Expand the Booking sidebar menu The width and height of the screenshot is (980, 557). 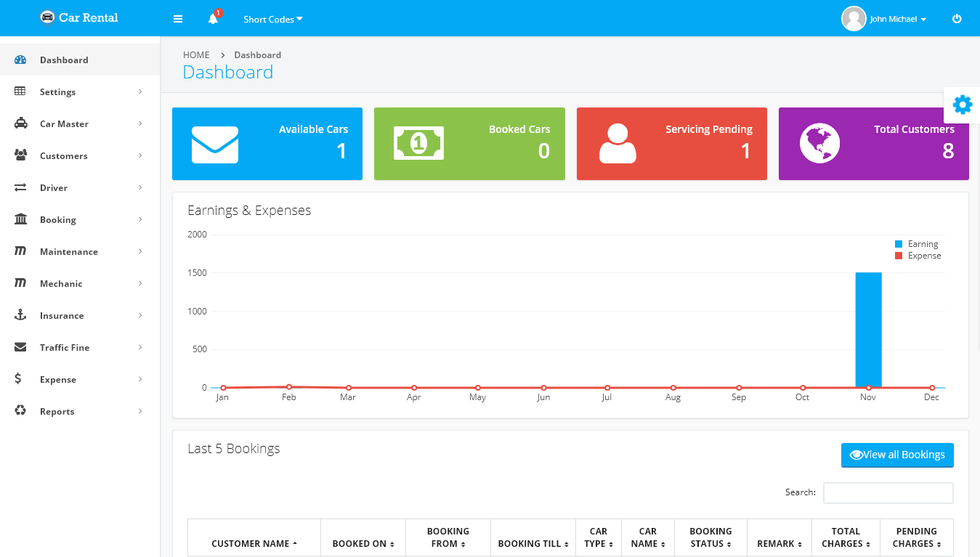(x=79, y=220)
